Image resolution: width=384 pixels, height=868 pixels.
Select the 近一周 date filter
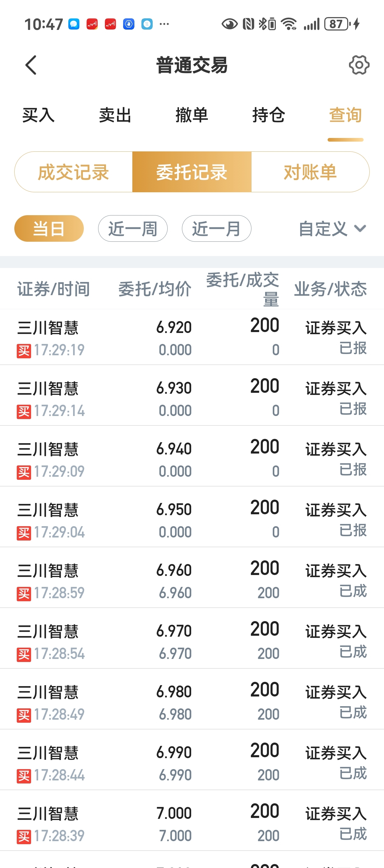[x=133, y=229]
